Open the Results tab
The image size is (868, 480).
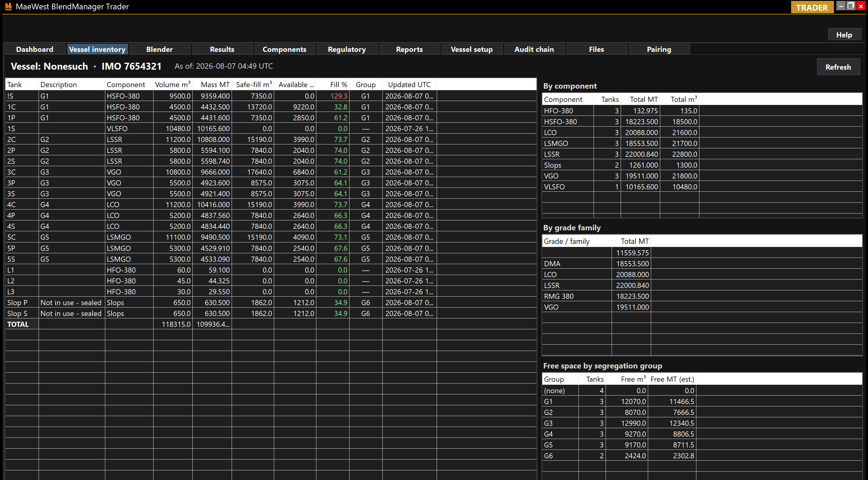(222, 49)
